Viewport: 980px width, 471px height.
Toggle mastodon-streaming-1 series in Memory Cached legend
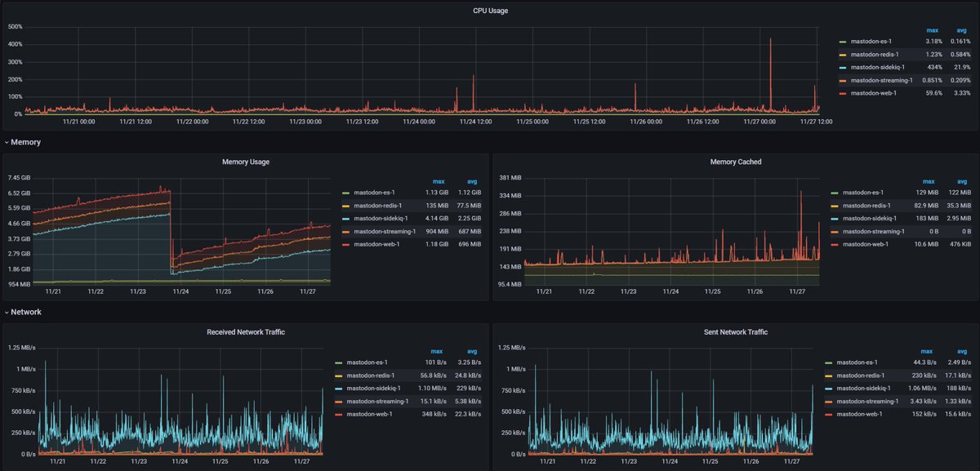(873, 231)
